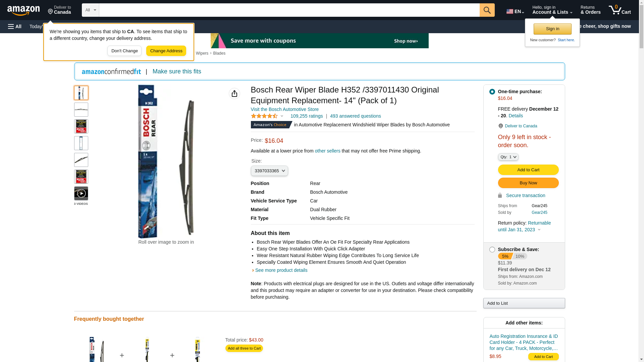Select the Subscribe & Save radio button
This screenshot has width=644, height=362.
(492, 249)
